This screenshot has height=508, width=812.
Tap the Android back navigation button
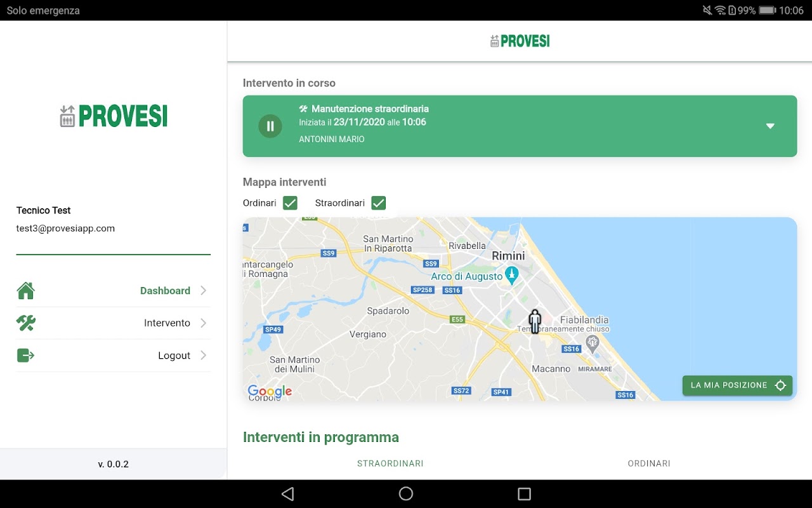(287, 494)
